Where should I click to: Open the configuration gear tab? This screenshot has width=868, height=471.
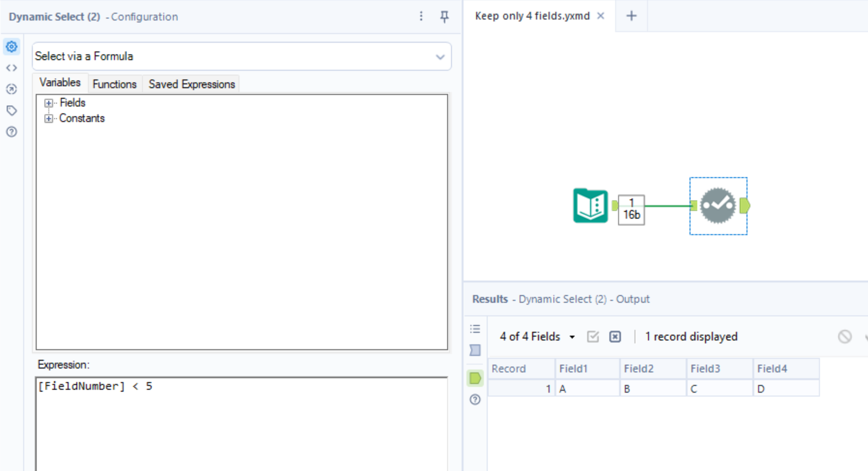(12, 47)
